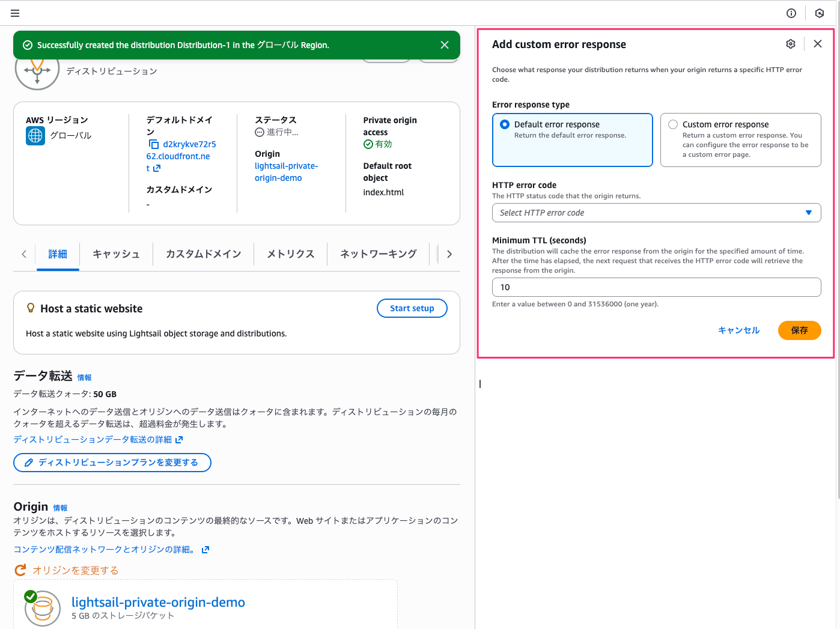Image resolution: width=840 pixels, height=629 pixels.
Task: Click the キャンセル cancel link
Action: coord(739,330)
